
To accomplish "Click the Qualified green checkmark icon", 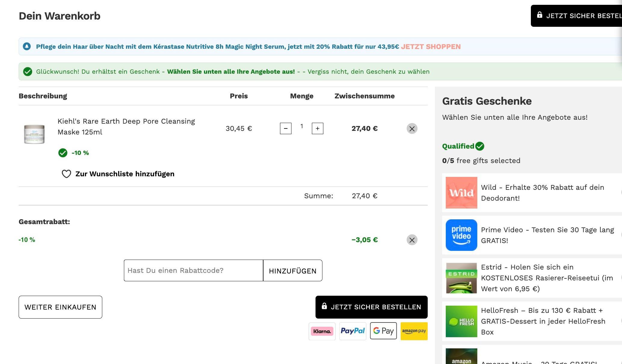I will [x=480, y=146].
